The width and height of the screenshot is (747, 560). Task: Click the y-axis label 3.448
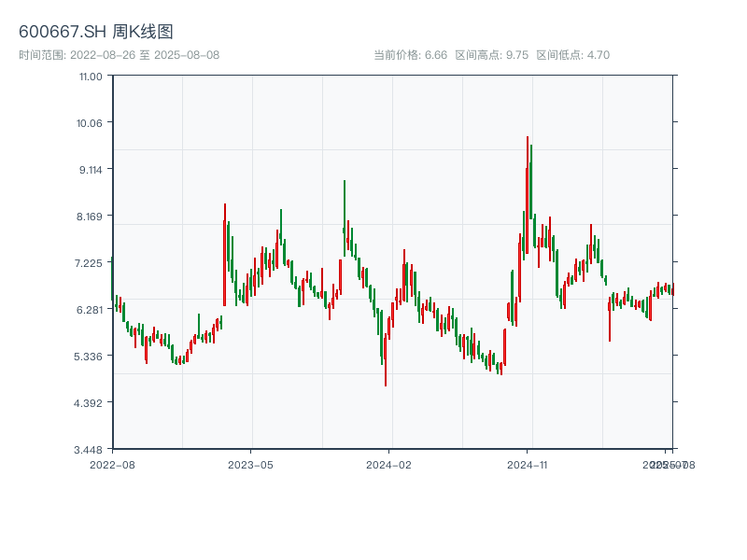point(89,450)
